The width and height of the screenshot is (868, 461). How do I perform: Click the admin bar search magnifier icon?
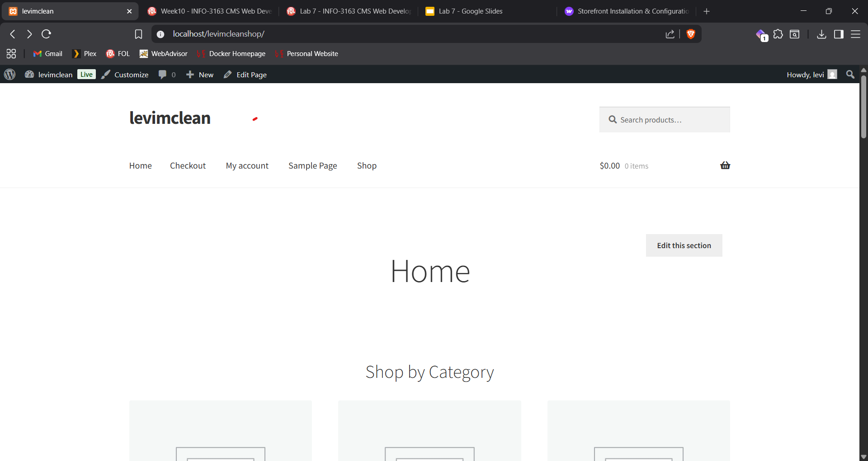click(850, 75)
